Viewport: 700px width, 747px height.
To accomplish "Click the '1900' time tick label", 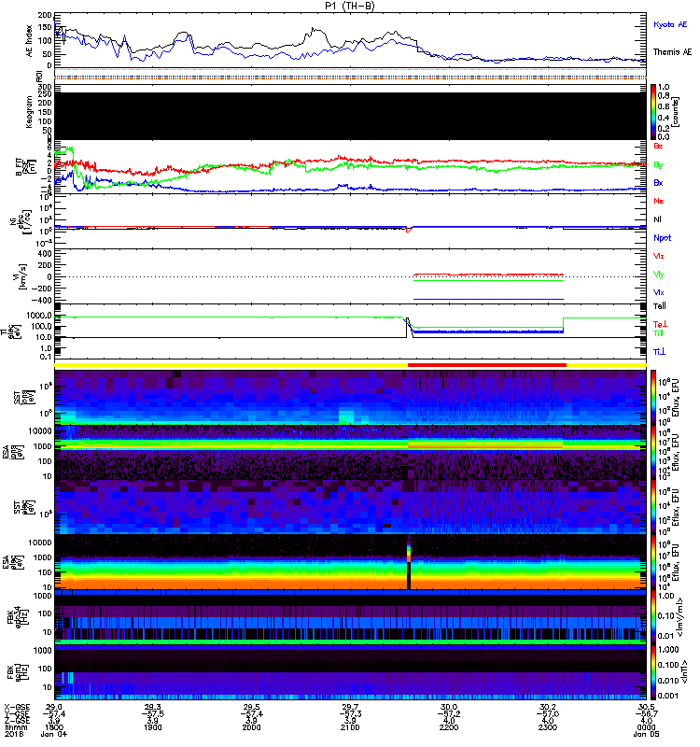I will tap(153, 727).
